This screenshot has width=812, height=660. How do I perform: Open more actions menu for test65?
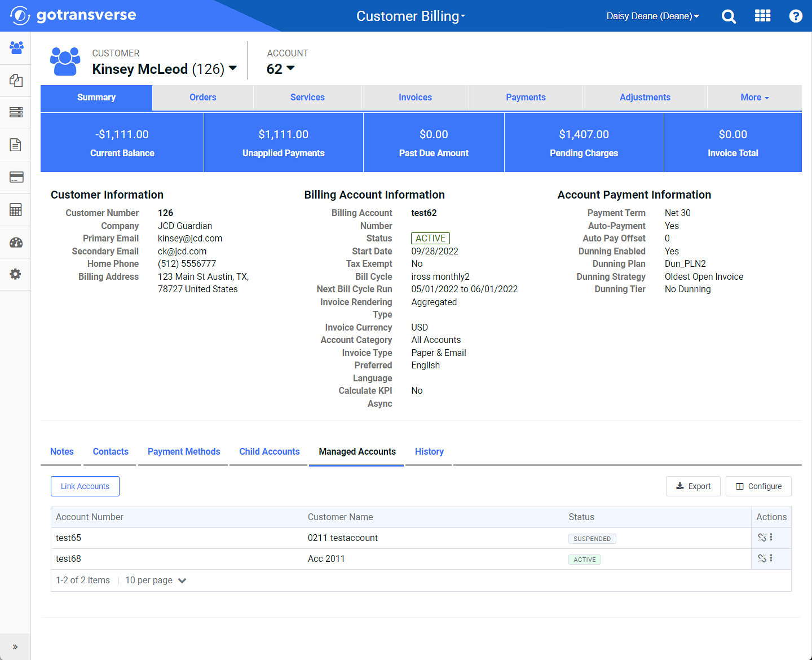click(771, 538)
